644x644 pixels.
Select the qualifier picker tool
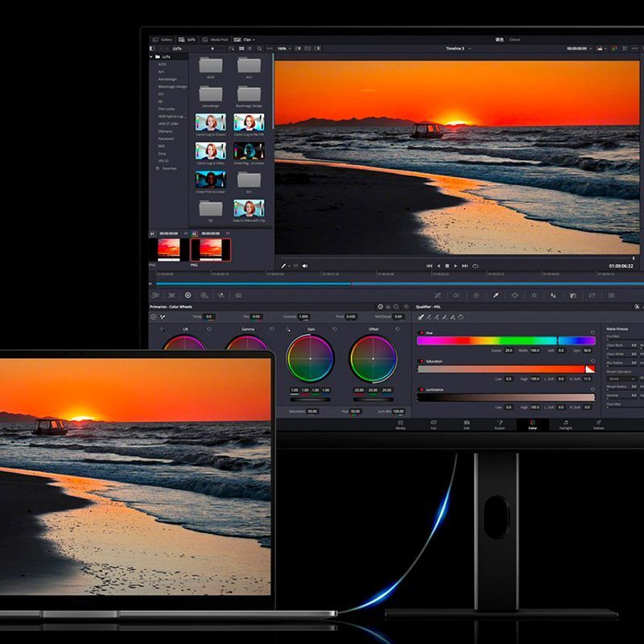click(x=420, y=317)
